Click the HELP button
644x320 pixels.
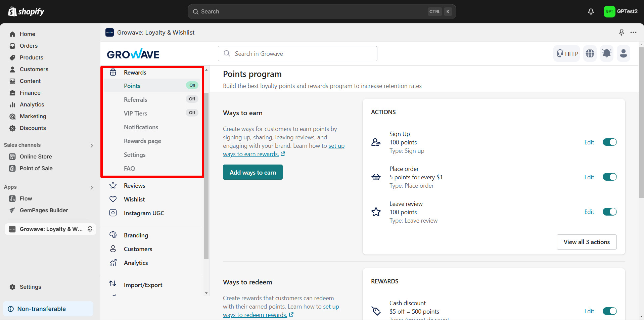coord(567,53)
